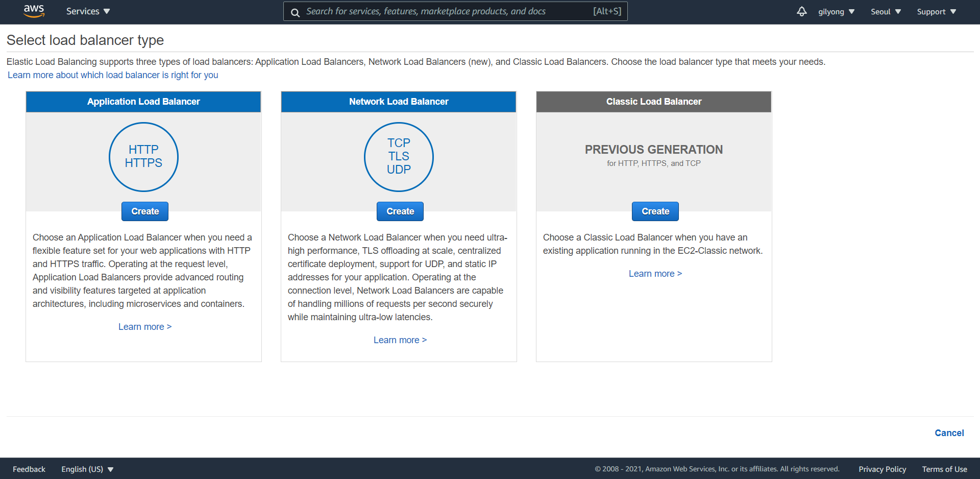Create a Network Load Balancer
980x479 pixels.
(x=400, y=211)
